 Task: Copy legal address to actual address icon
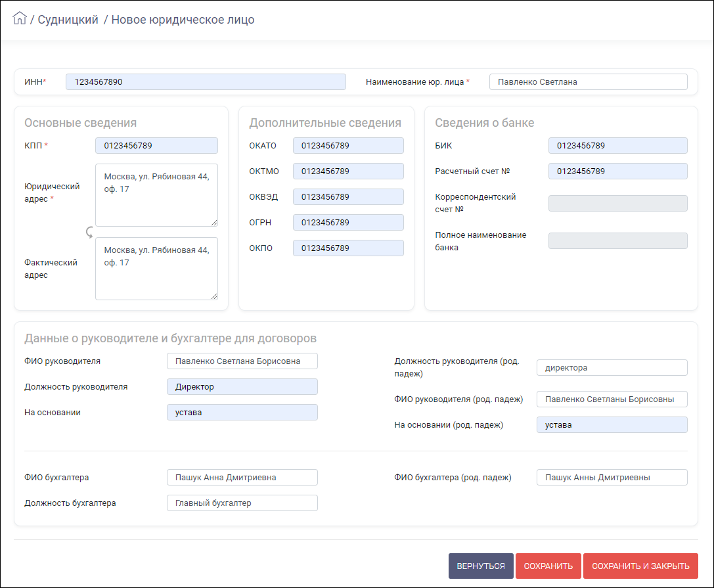click(90, 233)
